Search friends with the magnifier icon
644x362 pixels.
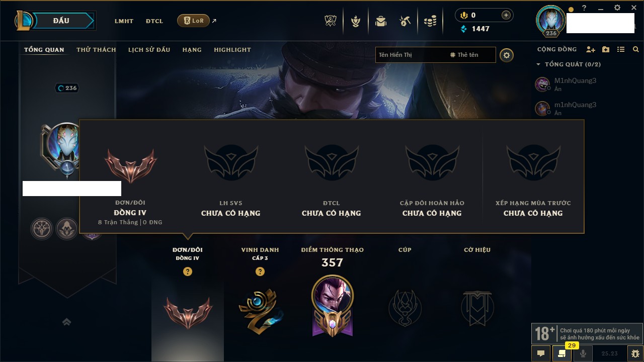(x=636, y=49)
